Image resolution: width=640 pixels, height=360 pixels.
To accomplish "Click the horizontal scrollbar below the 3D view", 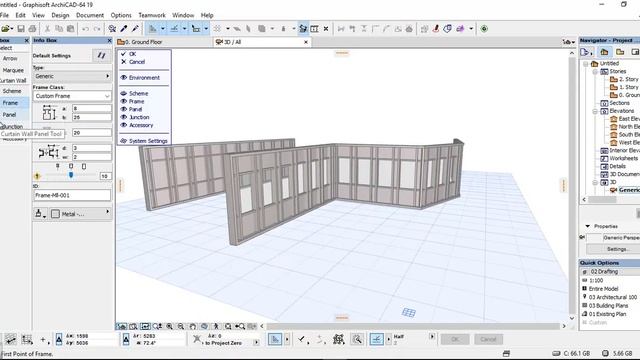I will point(413,326).
